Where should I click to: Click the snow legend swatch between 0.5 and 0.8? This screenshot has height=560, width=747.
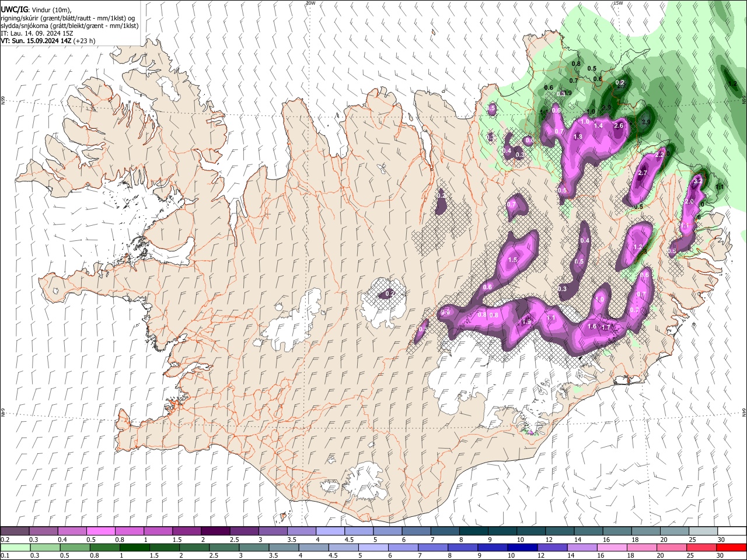[101, 531]
